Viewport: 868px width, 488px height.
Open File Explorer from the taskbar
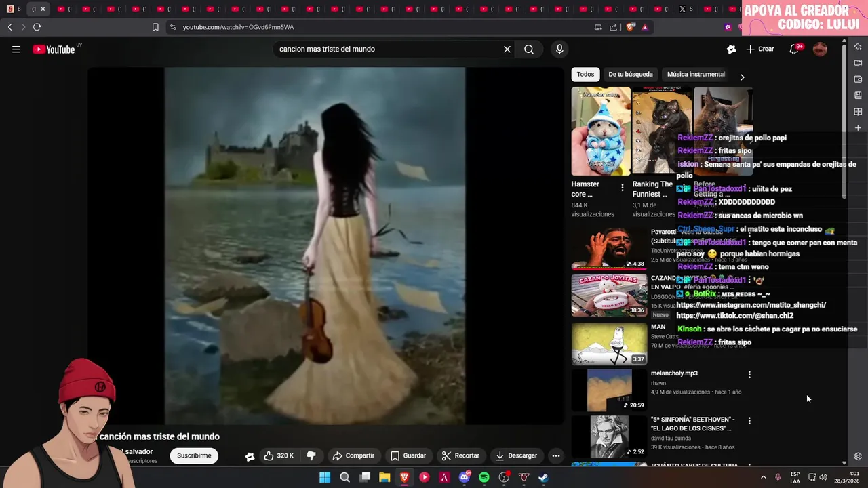pyautogui.click(x=384, y=477)
